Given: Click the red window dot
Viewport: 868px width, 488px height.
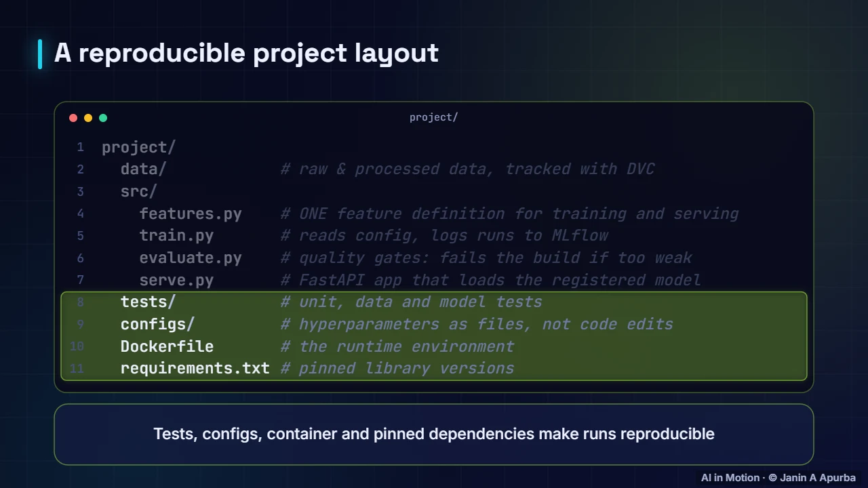Looking at the screenshot, I should (x=73, y=118).
